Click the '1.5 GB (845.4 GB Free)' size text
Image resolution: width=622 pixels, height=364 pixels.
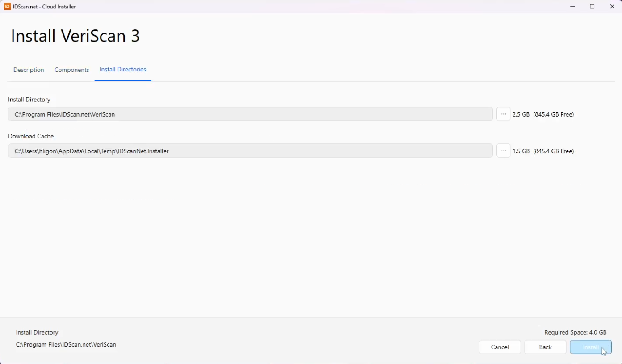tap(543, 151)
